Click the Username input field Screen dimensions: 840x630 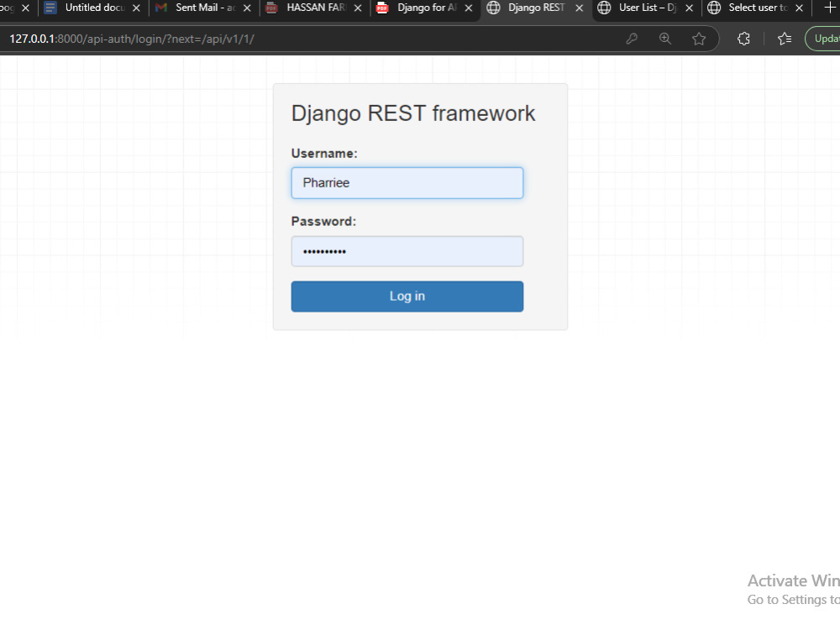coord(407,182)
